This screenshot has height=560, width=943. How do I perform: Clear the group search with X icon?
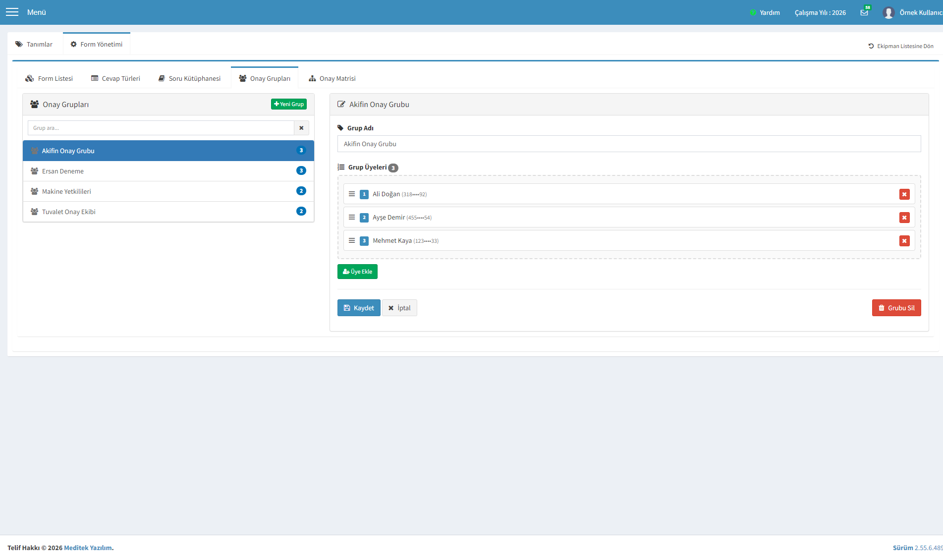301,128
